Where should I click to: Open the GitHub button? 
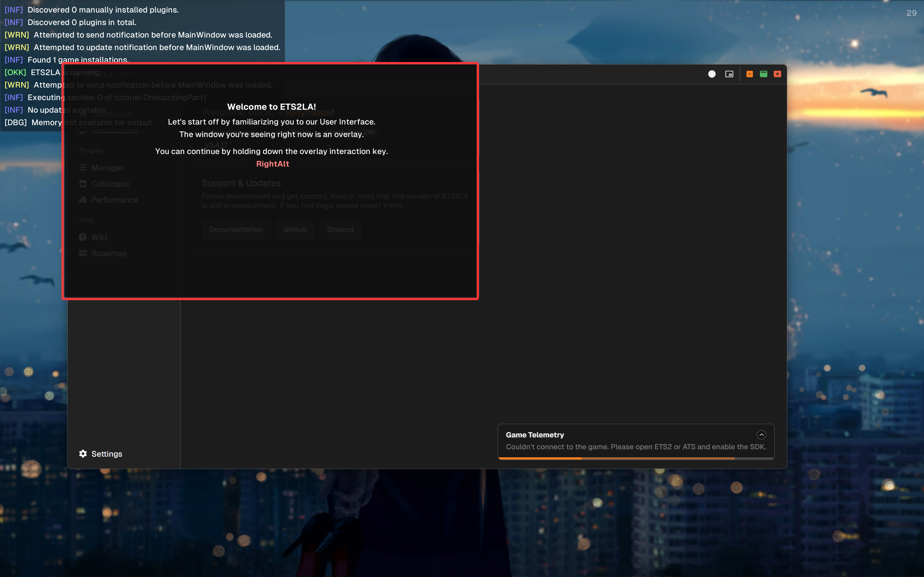[x=295, y=229]
